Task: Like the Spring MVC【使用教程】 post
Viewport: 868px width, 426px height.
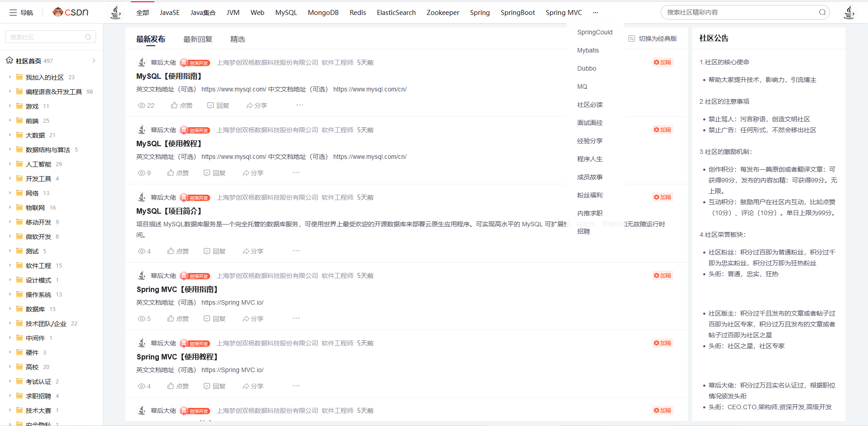Action: [178, 386]
